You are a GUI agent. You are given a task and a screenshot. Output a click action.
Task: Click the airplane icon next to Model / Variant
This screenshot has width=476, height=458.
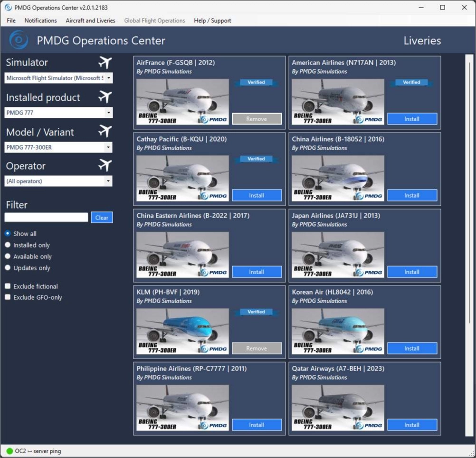coord(105,132)
